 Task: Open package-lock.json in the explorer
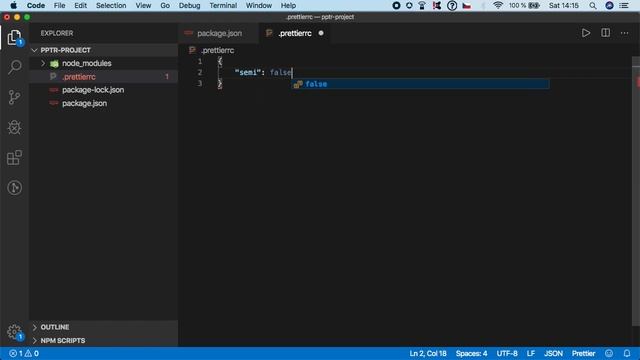(x=104, y=90)
